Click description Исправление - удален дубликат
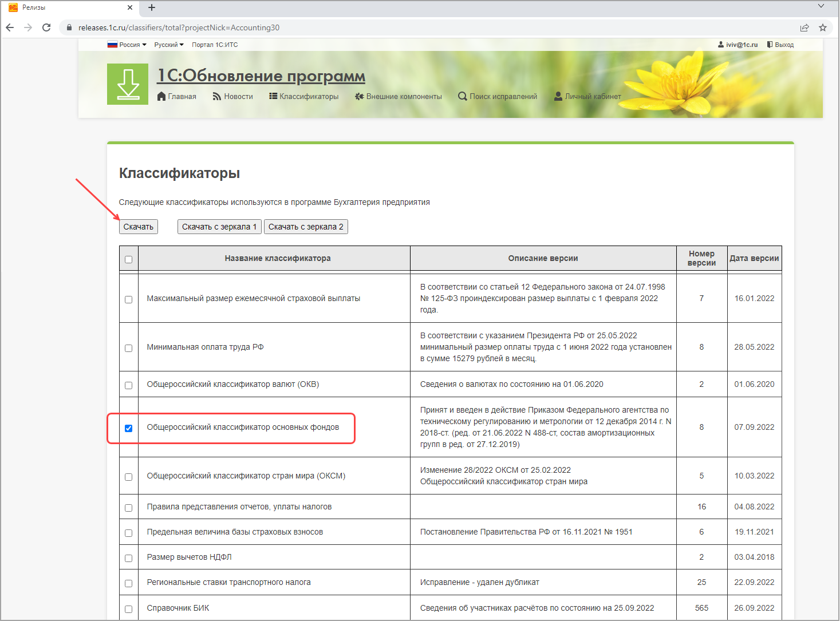The width and height of the screenshot is (840, 621). coord(480,582)
